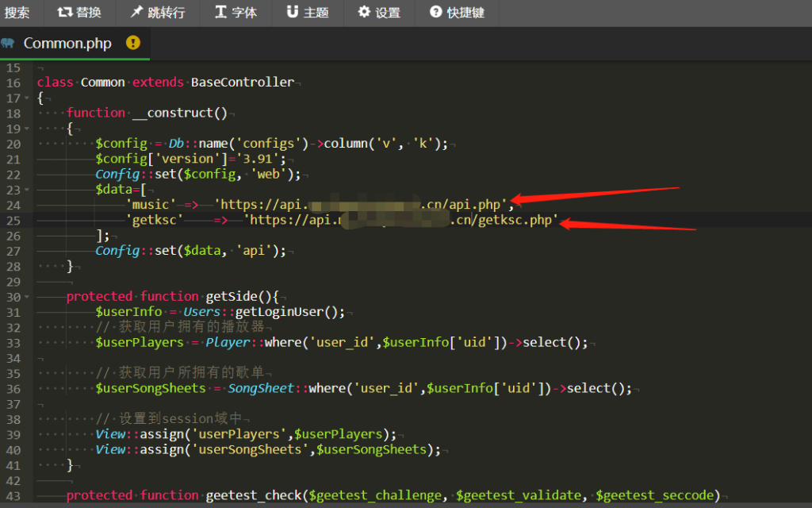The image size is (812, 508).
Task: Open 快捷键 shortcuts help icon
Action: click(x=435, y=13)
